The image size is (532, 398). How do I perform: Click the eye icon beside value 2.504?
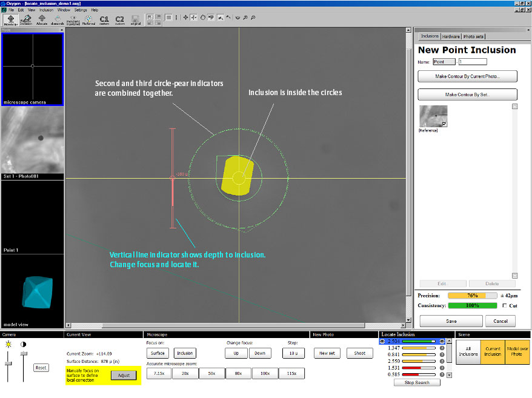[382, 342]
